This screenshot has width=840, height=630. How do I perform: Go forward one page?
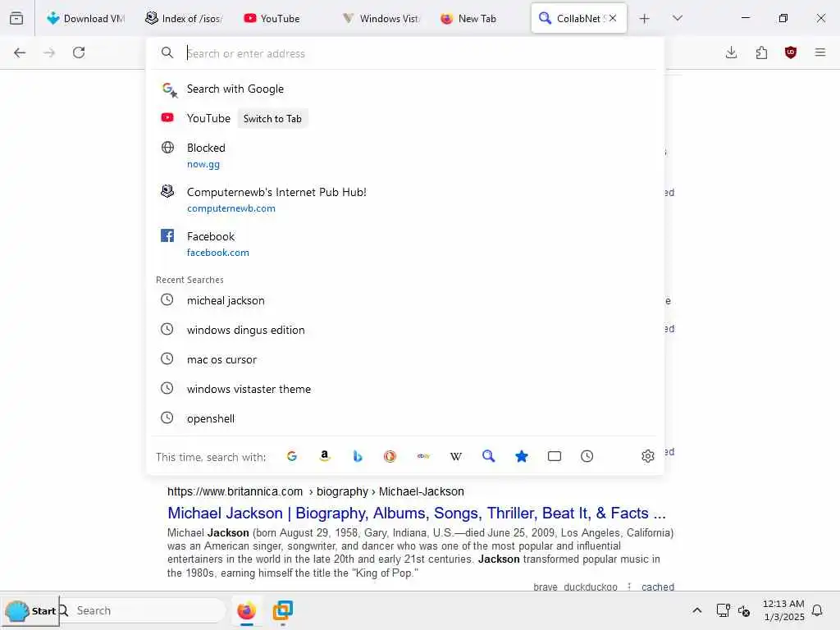tap(49, 52)
